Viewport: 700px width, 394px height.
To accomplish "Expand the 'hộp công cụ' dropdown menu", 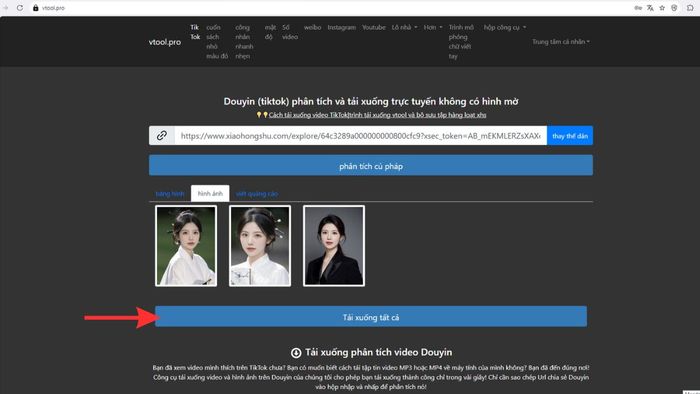I will [505, 27].
